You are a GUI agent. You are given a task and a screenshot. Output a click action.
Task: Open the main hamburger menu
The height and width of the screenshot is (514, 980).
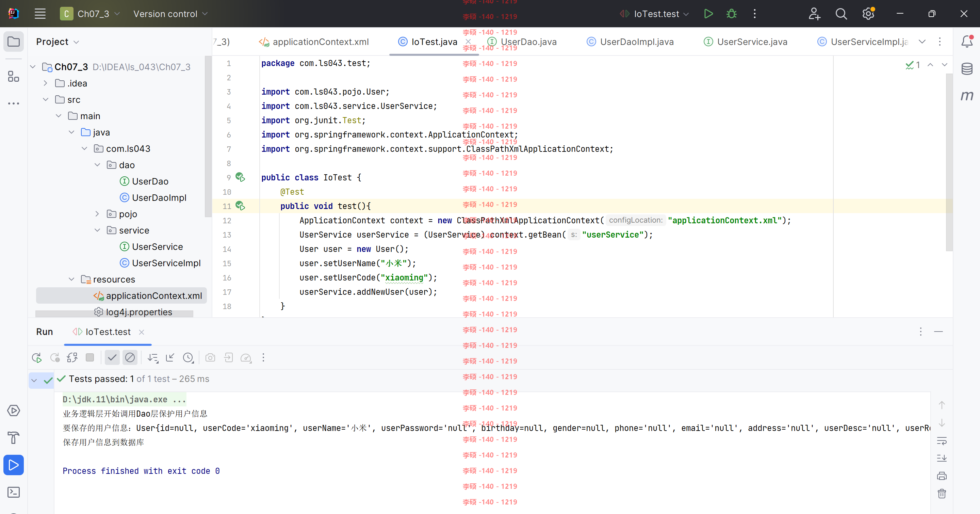(40, 14)
